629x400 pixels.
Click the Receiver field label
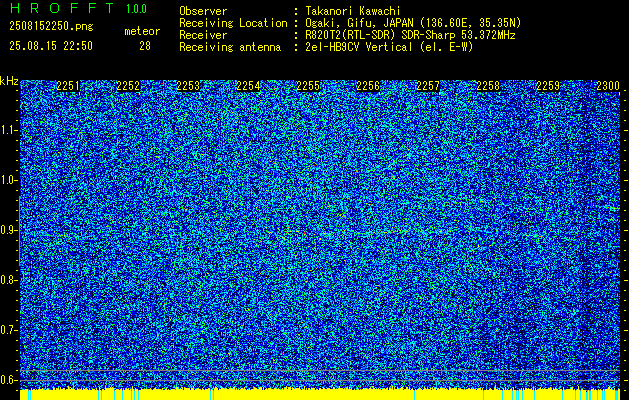point(203,35)
